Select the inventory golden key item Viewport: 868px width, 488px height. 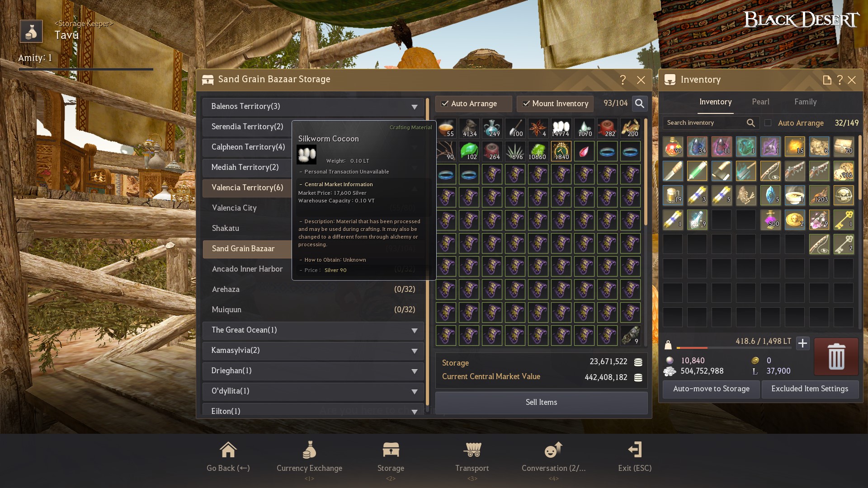[844, 220]
